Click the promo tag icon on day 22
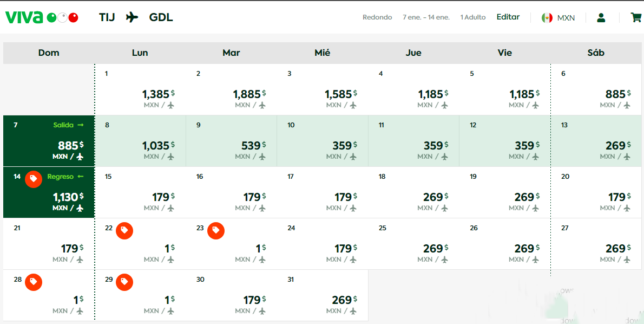 pyautogui.click(x=124, y=230)
